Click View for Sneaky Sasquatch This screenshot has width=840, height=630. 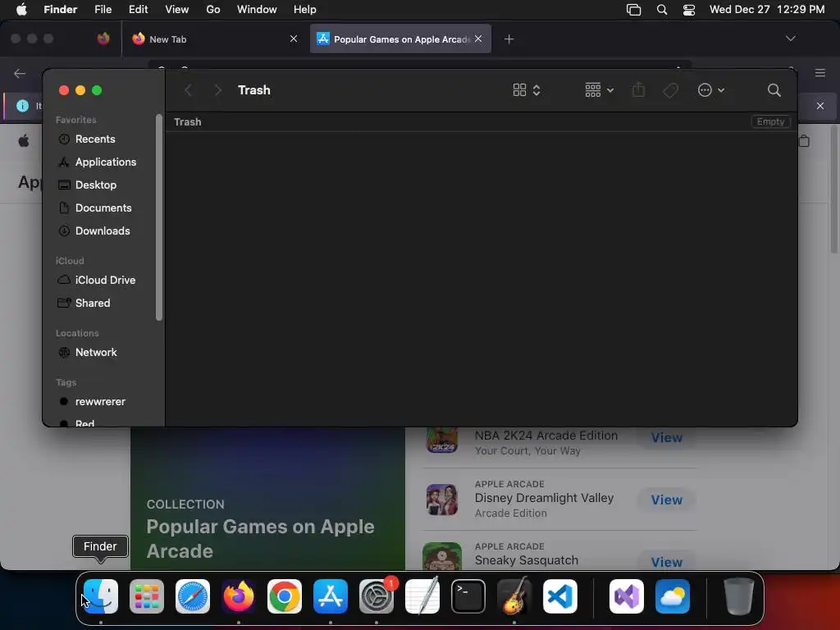666,562
